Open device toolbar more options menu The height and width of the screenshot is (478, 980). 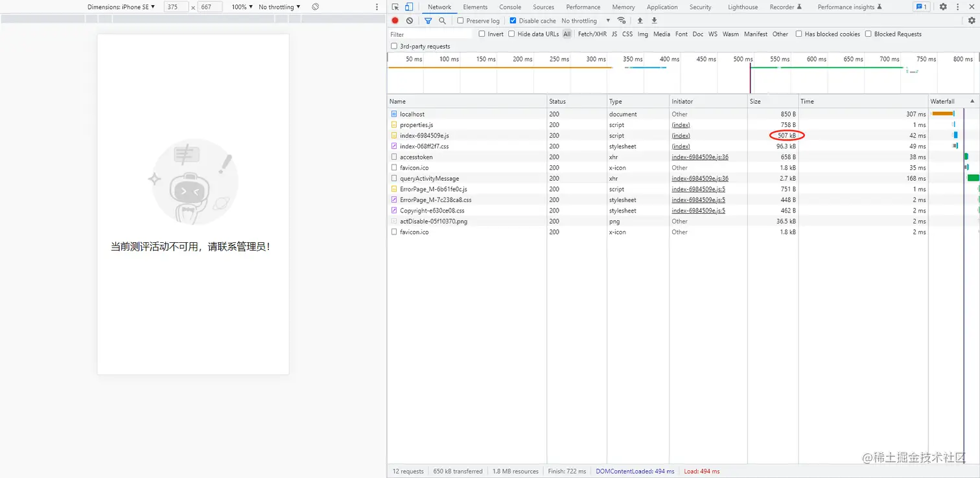377,7
